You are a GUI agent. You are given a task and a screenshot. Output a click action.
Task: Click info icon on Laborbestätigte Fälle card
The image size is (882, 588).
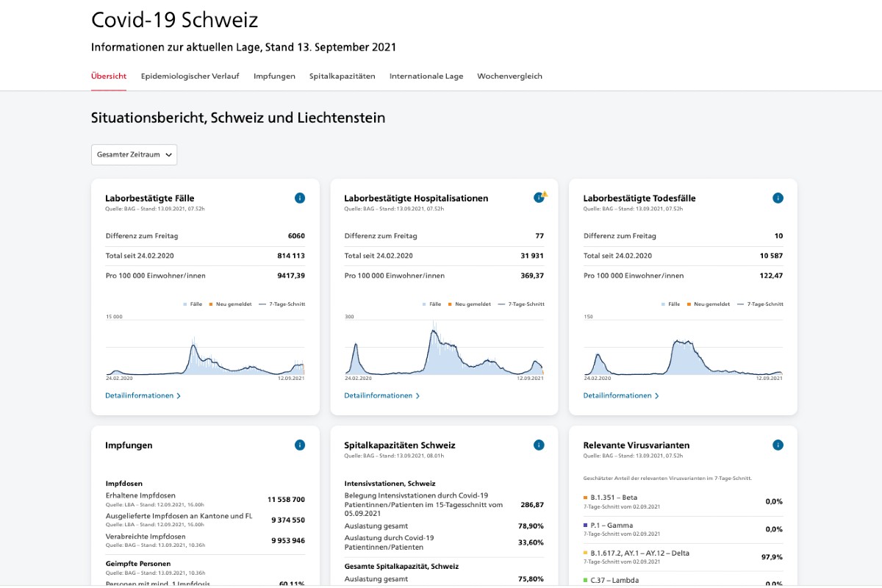(300, 198)
